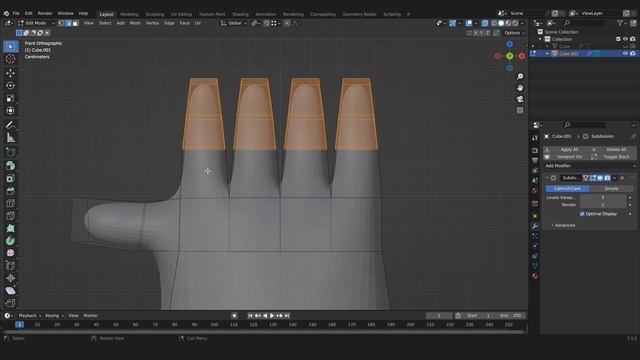
Task: Select the Move tool
Action: pos(11,73)
